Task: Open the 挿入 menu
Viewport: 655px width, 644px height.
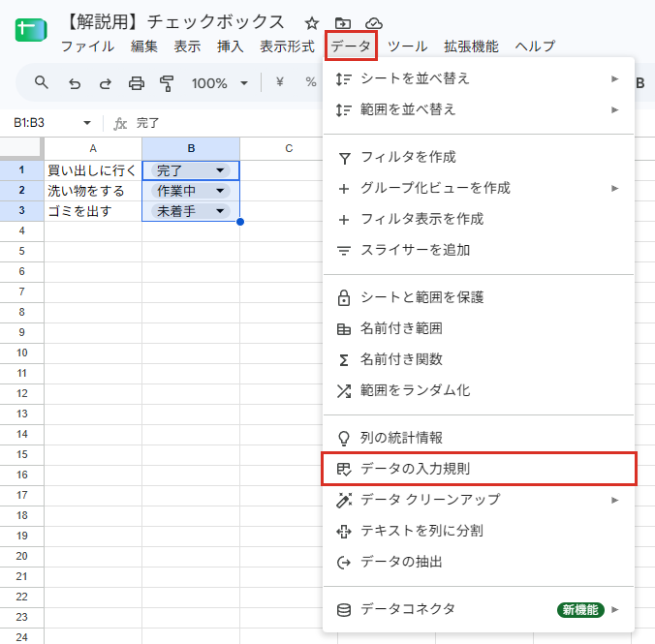Action: coord(231,46)
